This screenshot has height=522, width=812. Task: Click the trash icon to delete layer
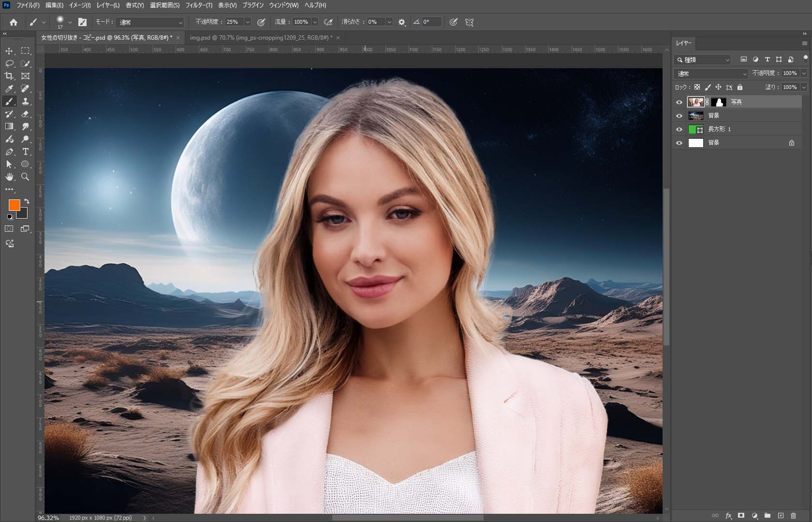(x=793, y=516)
